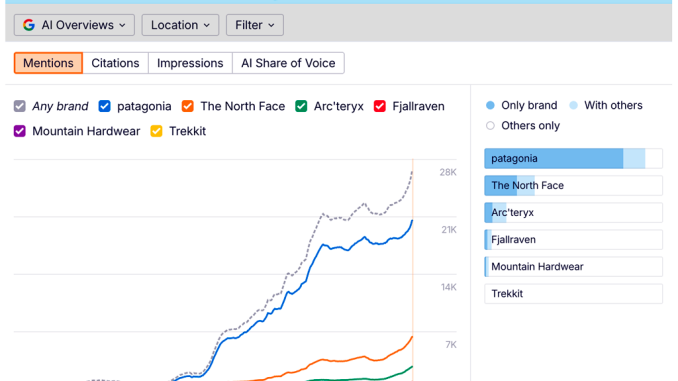Click the 21K axis label
This screenshot has height=381, width=678.
pyautogui.click(x=448, y=230)
